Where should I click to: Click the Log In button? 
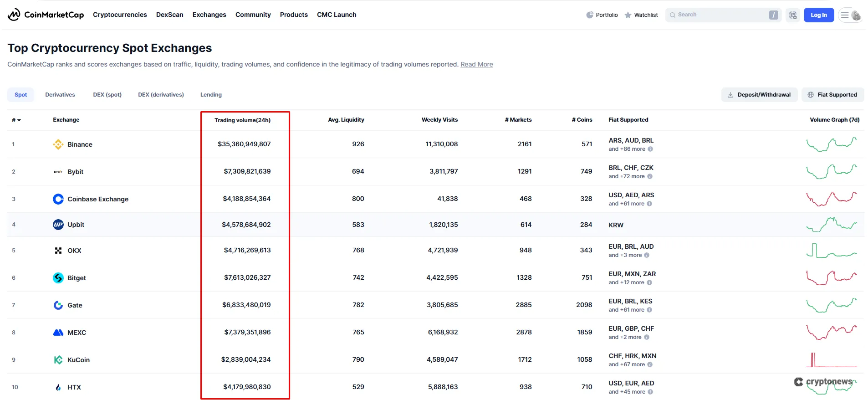819,15
